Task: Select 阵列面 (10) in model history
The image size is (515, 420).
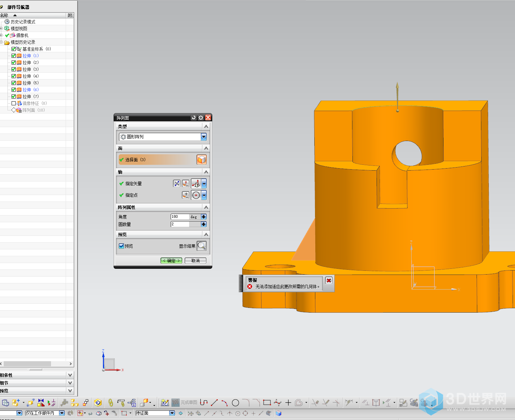Action: [34, 110]
